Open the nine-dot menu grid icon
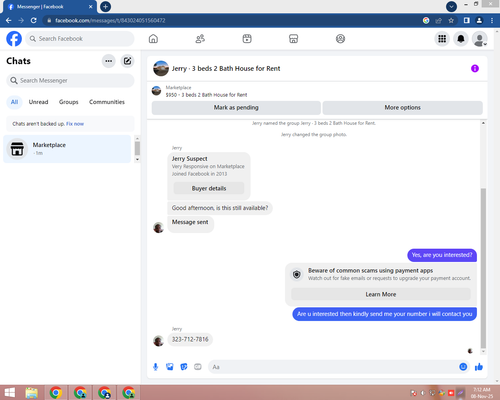The height and width of the screenshot is (400, 500). point(442,39)
